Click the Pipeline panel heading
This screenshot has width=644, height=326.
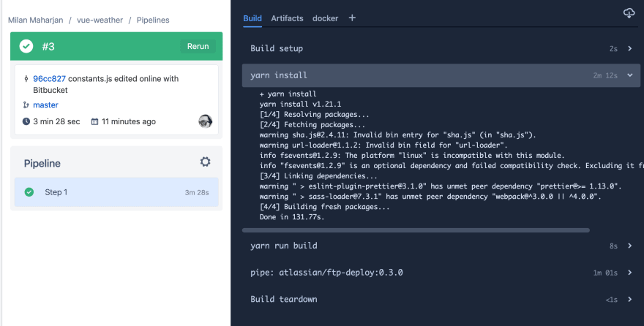[42, 163]
